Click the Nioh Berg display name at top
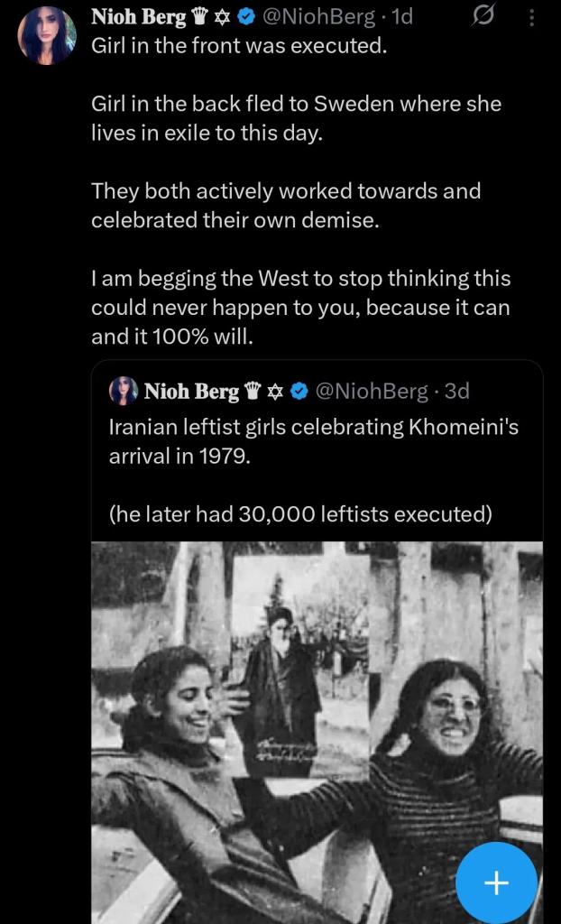 (138, 17)
